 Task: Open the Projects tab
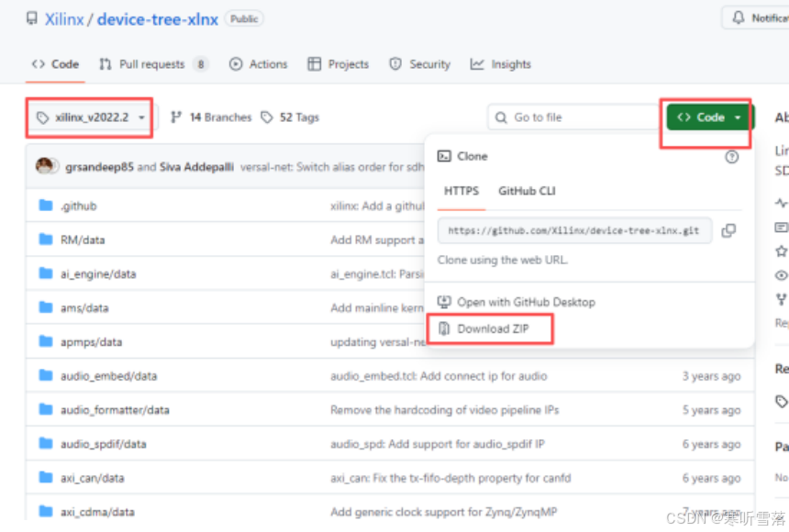(x=339, y=64)
